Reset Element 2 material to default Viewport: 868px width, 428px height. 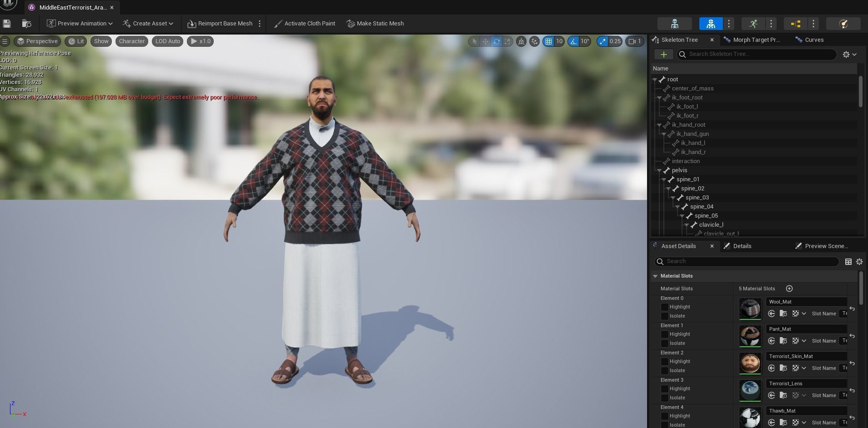pyautogui.click(x=852, y=363)
